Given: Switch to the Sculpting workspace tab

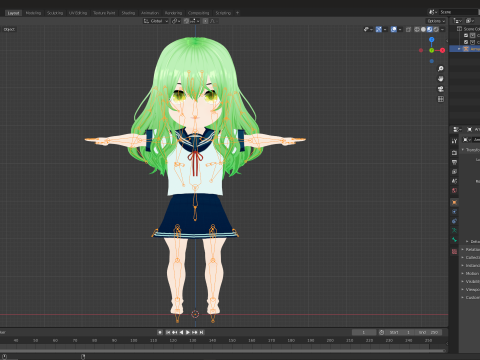Looking at the screenshot, I should 55,13.
